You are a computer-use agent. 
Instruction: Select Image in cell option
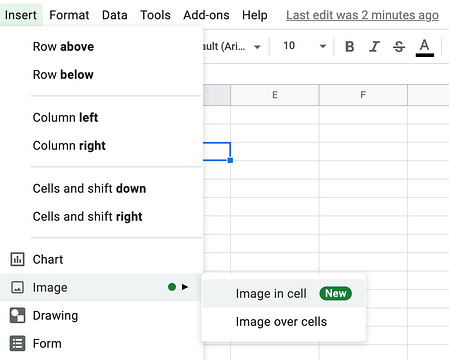coord(284,293)
